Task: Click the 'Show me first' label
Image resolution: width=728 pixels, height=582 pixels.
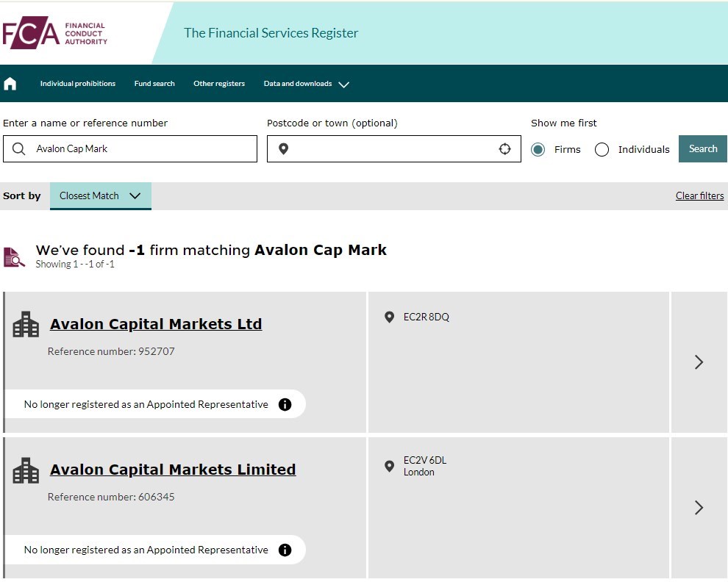Action: coord(563,123)
